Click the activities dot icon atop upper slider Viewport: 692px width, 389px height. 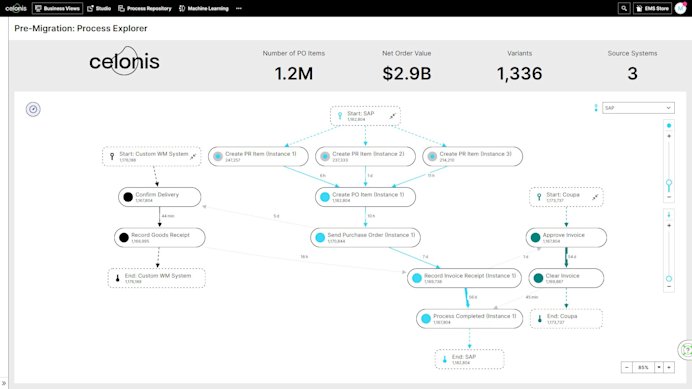coord(669,126)
